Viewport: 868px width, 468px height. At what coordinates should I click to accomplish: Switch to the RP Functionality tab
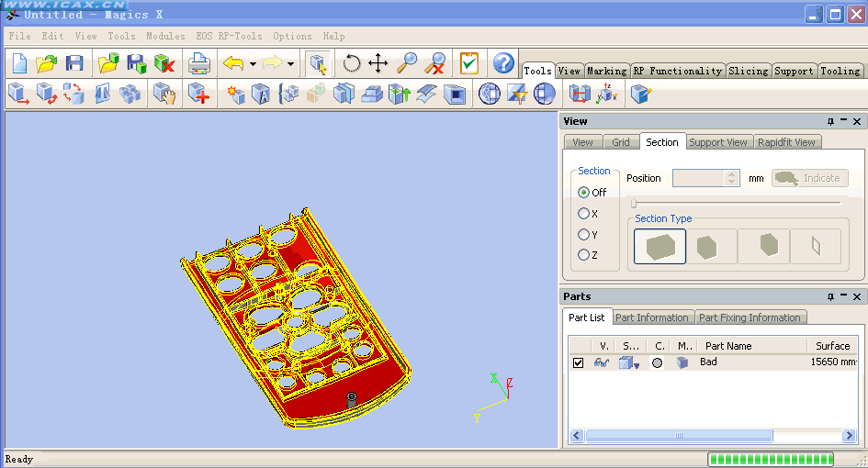tap(677, 71)
